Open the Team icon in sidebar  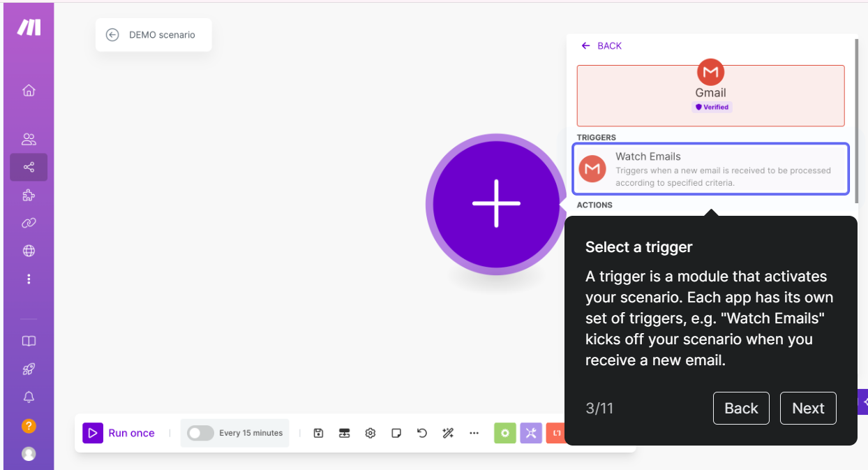pyautogui.click(x=29, y=139)
